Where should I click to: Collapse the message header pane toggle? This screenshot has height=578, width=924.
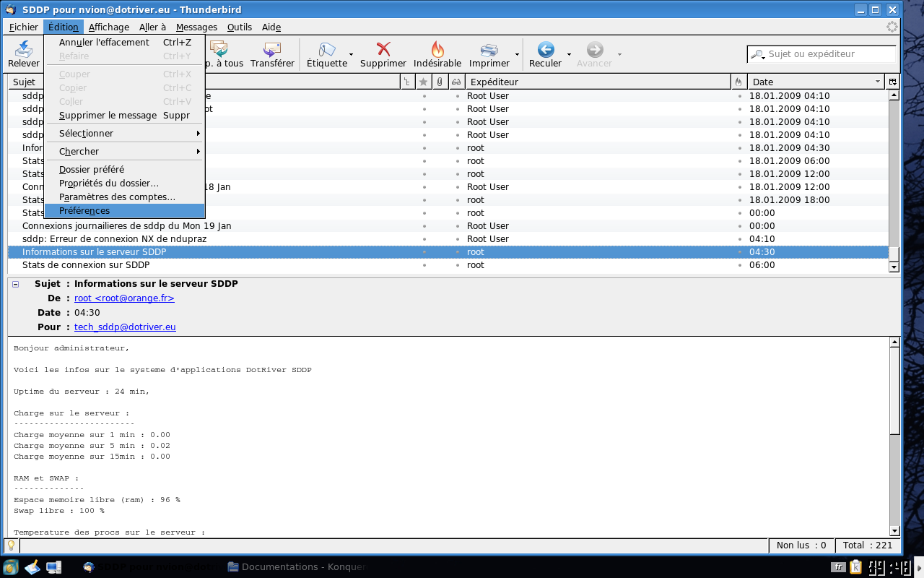pos(16,284)
